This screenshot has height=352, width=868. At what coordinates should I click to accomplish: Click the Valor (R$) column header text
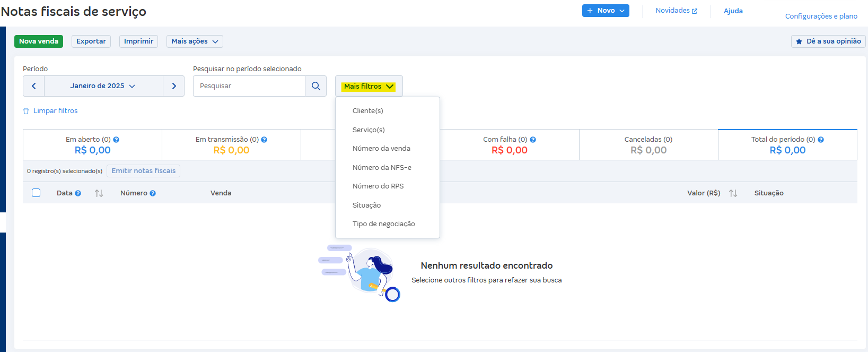pyautogui.click(x=704, y=193)
